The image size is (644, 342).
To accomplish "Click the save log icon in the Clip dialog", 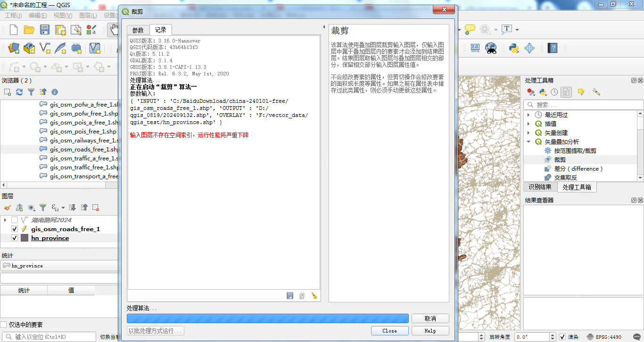I will [x=290, y=296].
